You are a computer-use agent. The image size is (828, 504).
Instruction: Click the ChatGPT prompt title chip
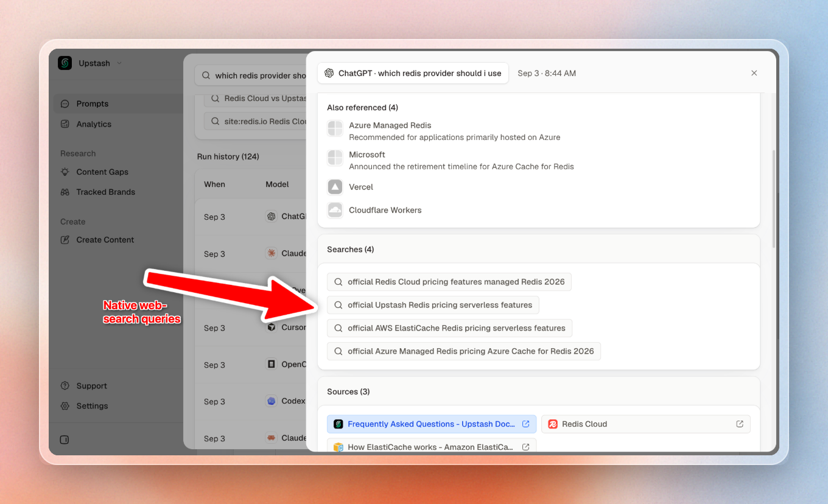pyautogui.click(x=413, y=73)
